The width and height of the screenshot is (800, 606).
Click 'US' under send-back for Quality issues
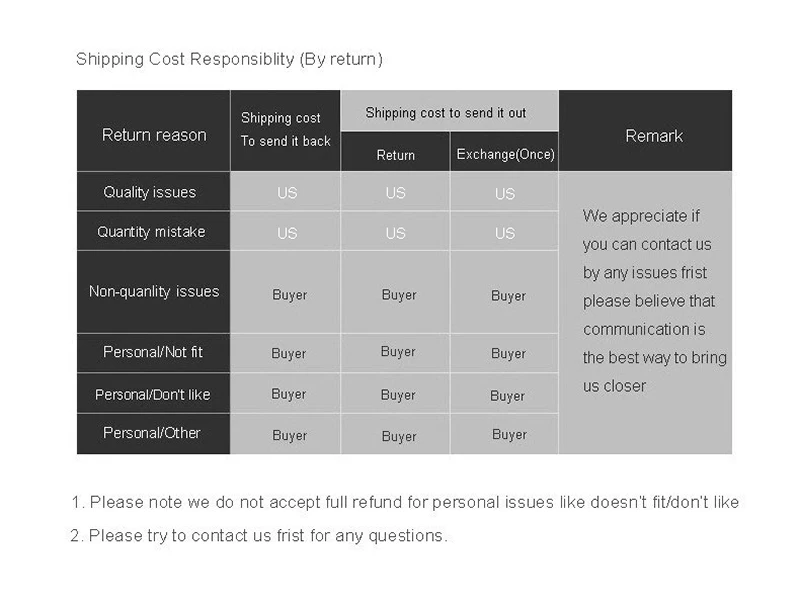click(x=287, y=193)
